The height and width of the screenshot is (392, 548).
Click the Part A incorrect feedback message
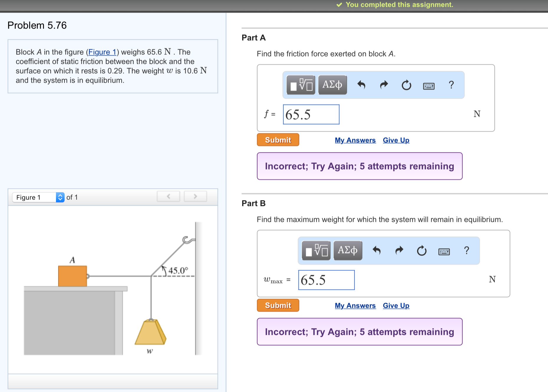point(360,166)
